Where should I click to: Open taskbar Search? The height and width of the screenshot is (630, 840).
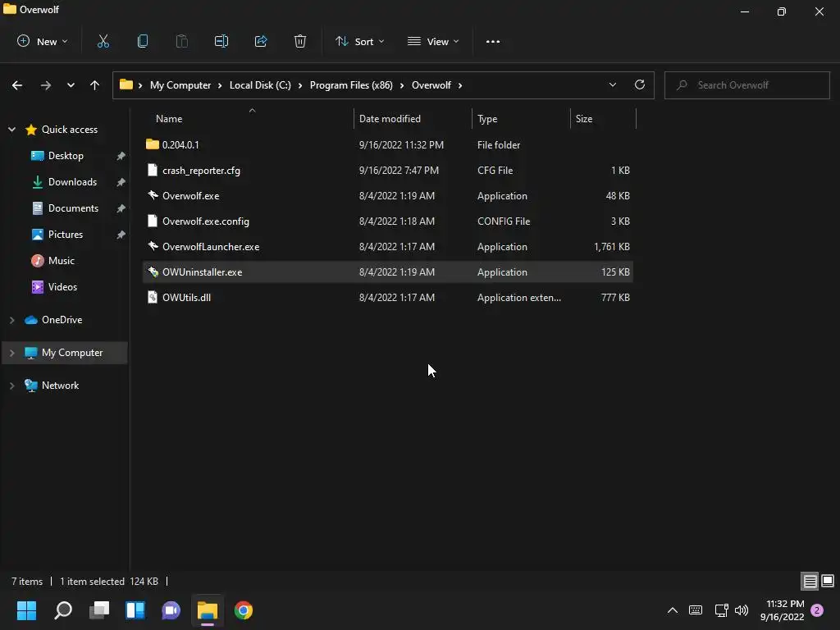(63, 610)
